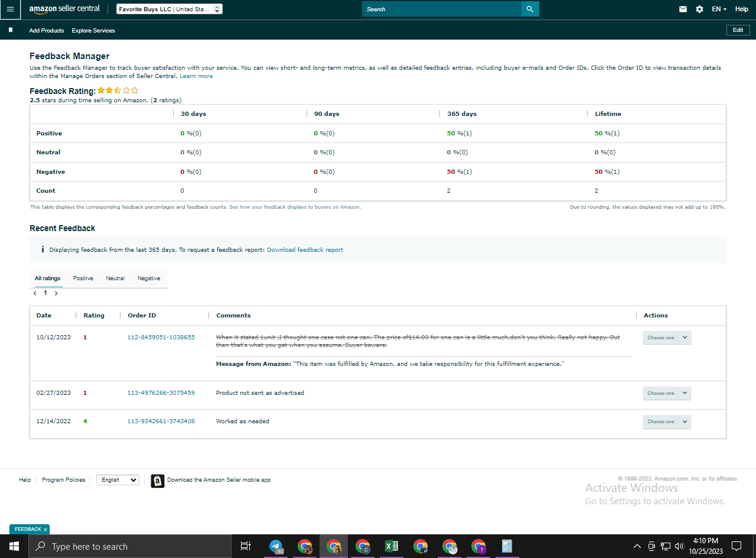Switch to the Neutral feedback tab

coord(115,278)
